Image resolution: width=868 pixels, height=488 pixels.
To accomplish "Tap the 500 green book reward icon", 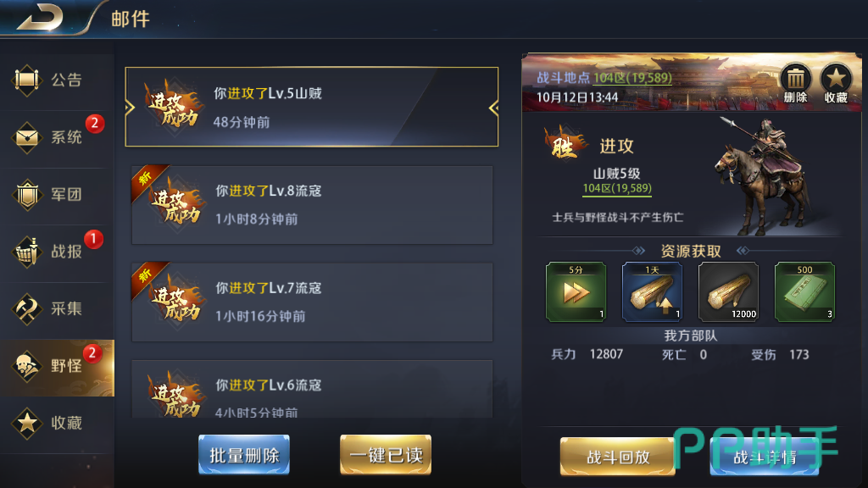I will point(804,291).
